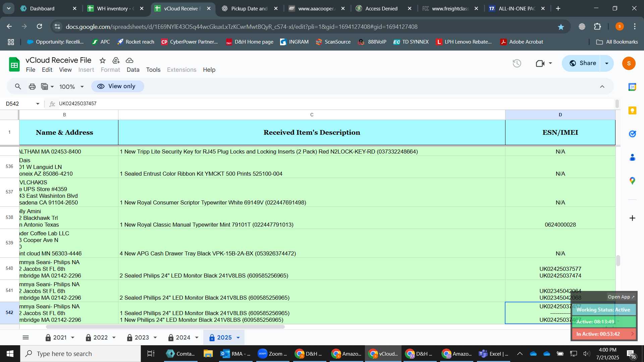Select row 540 header
The image size is (644, 362).
(x=9, y=268)
